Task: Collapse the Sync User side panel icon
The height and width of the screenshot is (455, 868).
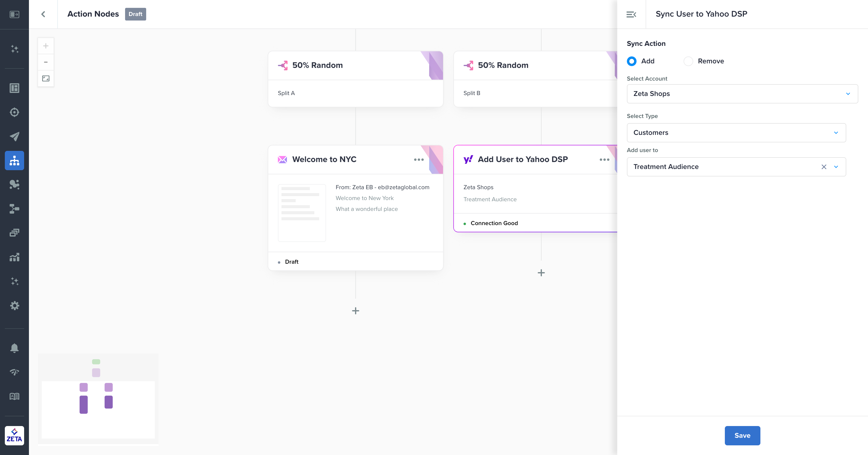Action: pyautogui.click(x=631, y=14)
